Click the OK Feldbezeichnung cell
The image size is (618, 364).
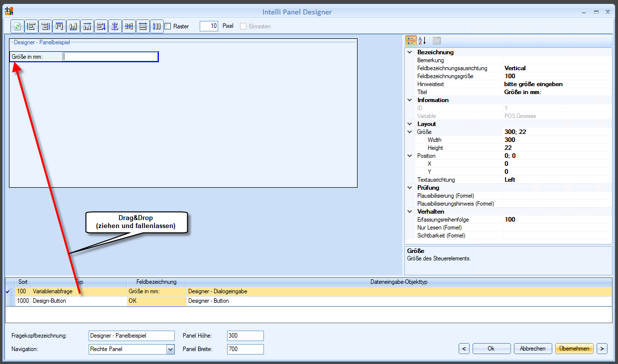[x=156, y=301]
